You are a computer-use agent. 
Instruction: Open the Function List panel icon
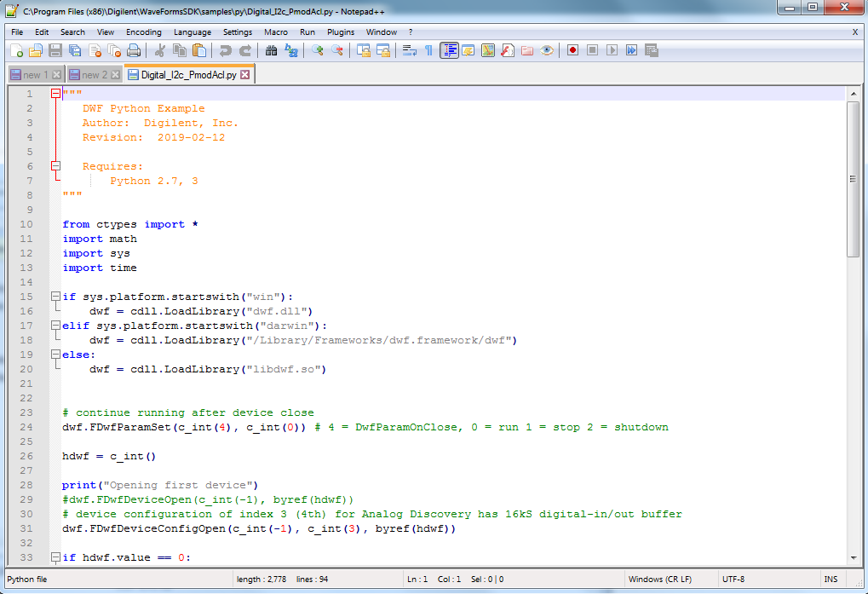(x=508, y=51)
